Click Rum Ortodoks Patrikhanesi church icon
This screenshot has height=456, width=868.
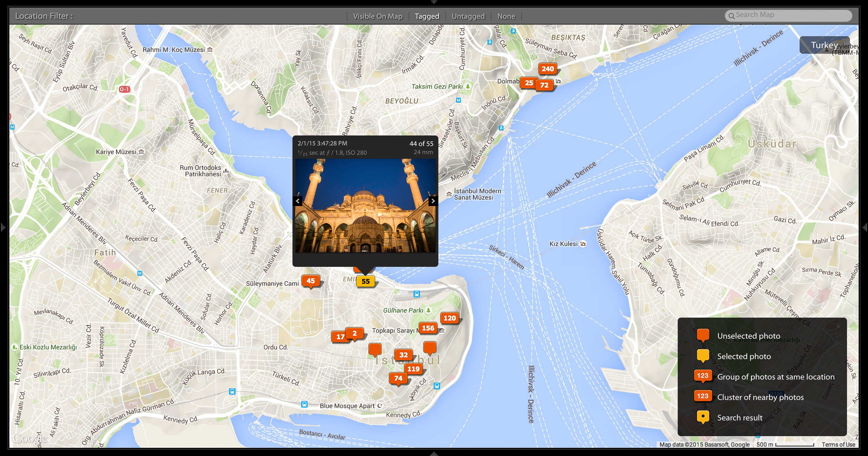[226, 171]
